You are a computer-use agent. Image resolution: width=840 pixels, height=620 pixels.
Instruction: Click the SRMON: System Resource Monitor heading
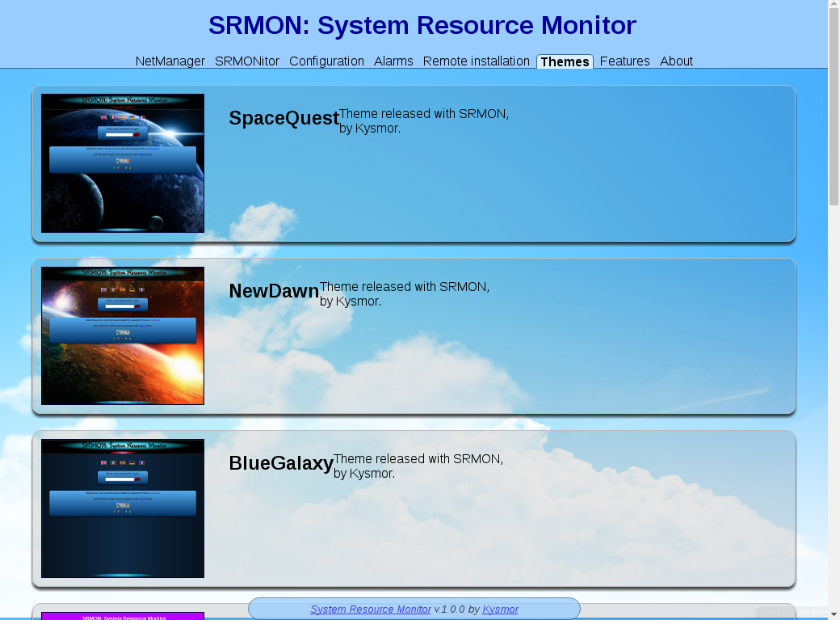click(x=422, y=25)
